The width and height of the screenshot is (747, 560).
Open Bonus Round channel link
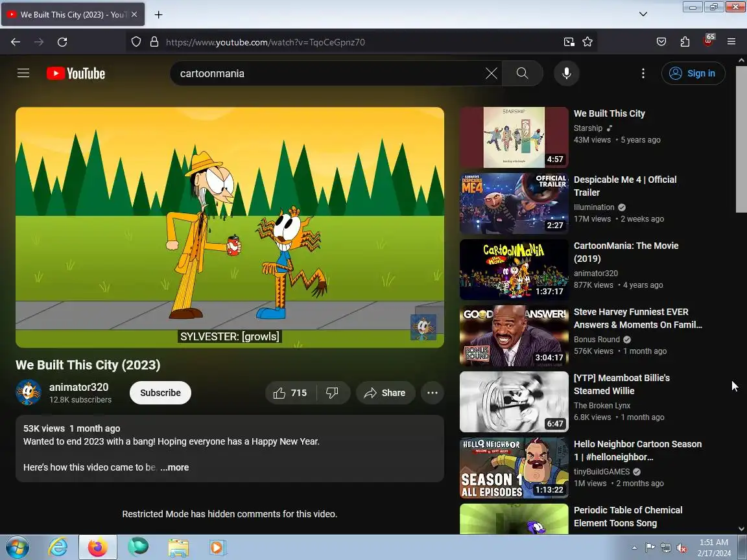(597, 340)
